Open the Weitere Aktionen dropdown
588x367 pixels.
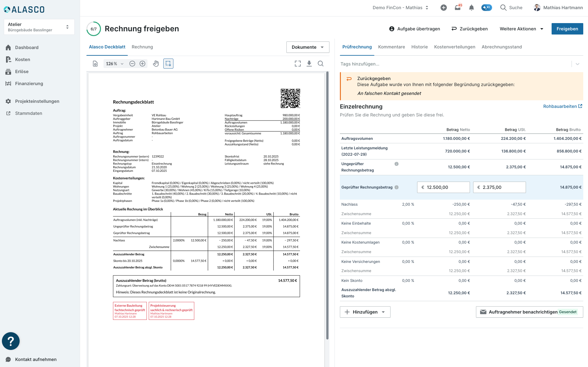coord(521,29)
